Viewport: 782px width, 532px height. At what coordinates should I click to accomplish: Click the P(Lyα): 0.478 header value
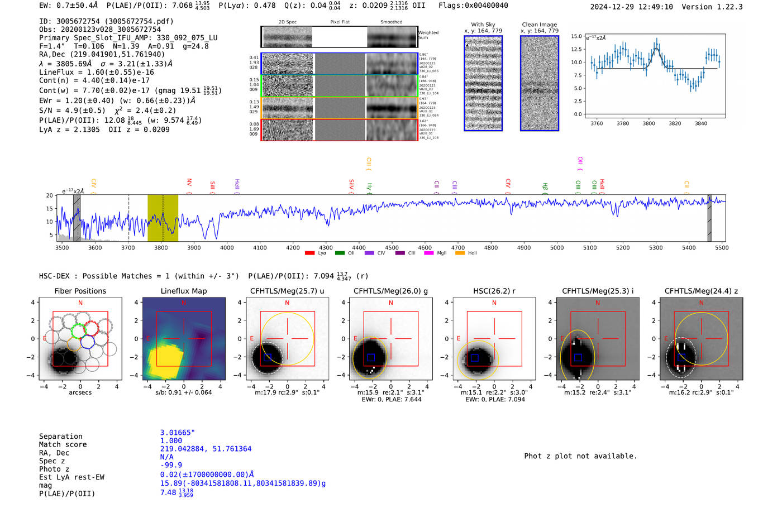pos(247,6)
